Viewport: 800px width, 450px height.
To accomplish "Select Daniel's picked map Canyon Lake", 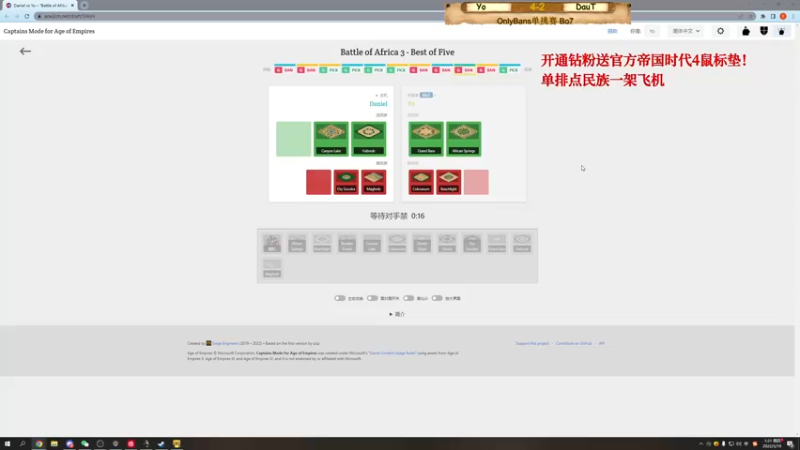I will [x=331, y=139].
